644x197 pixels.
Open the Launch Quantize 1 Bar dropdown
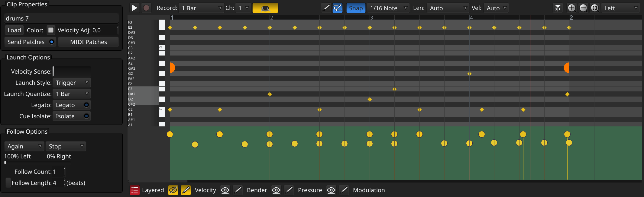point(72,94)
